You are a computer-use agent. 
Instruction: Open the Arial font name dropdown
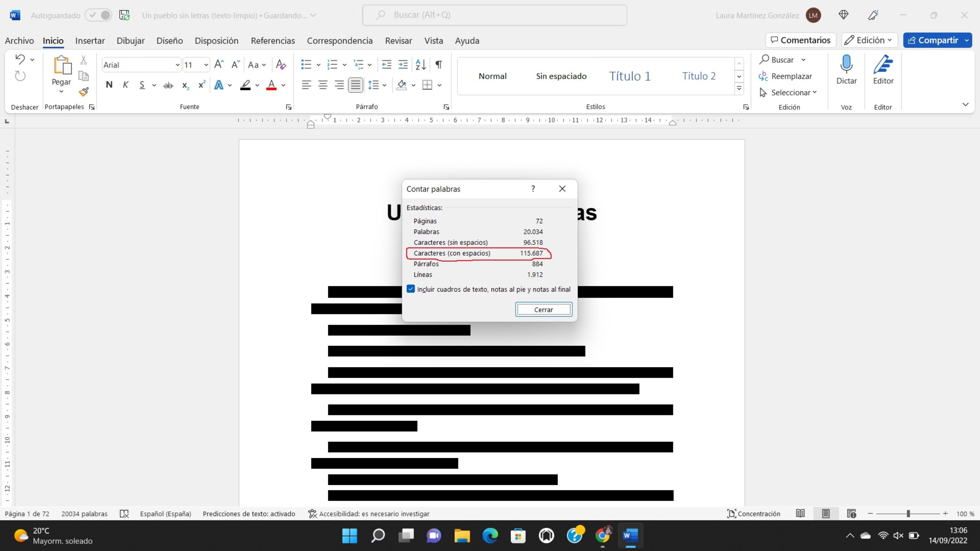(177, 65)
